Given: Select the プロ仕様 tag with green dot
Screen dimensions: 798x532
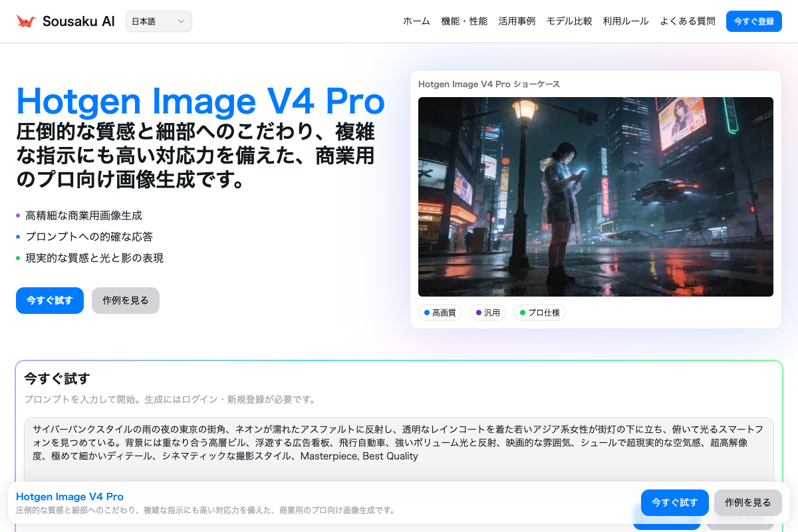Looking at the screenshot, I should 539,313.
